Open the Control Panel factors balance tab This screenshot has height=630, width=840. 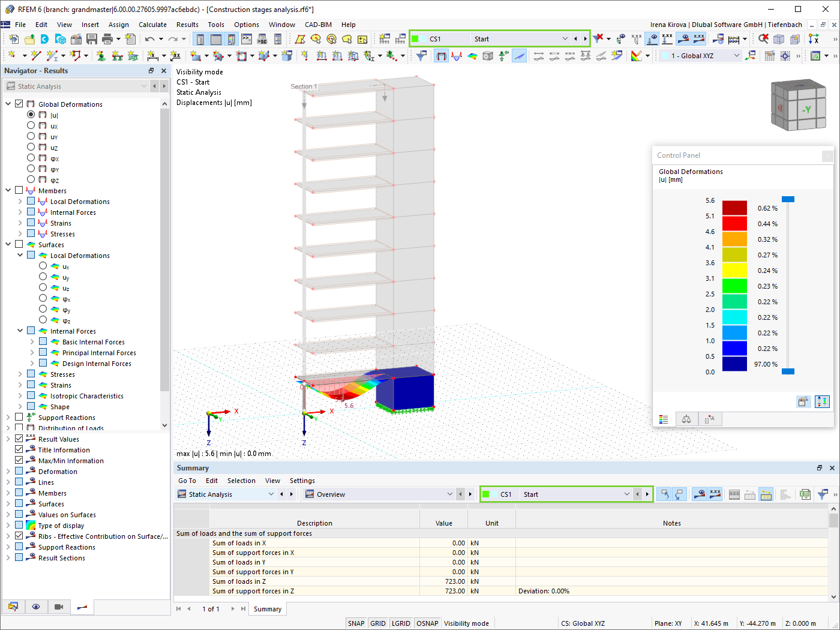(x=686, y=419)
